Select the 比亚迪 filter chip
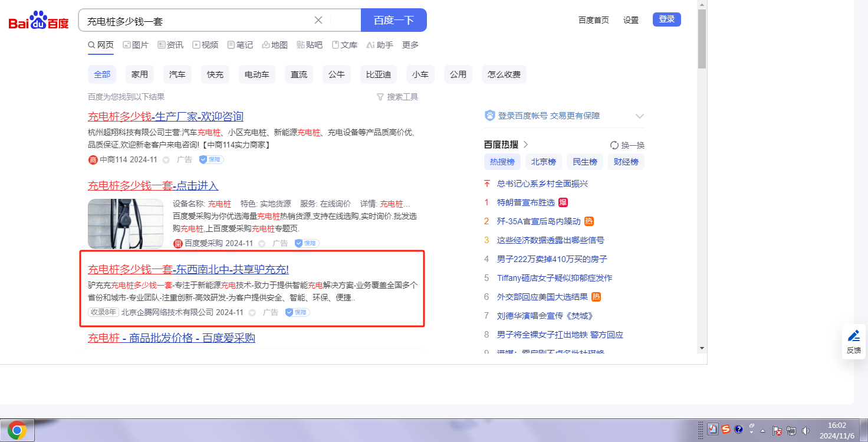This screenshot has height=442, width=868. click(x=379, y=74)
